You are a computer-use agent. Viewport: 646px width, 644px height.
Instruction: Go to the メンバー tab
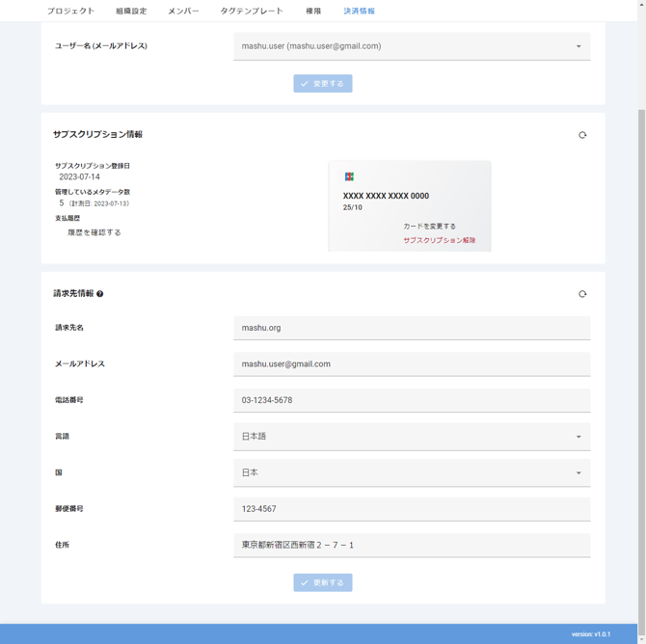[183, 11]
